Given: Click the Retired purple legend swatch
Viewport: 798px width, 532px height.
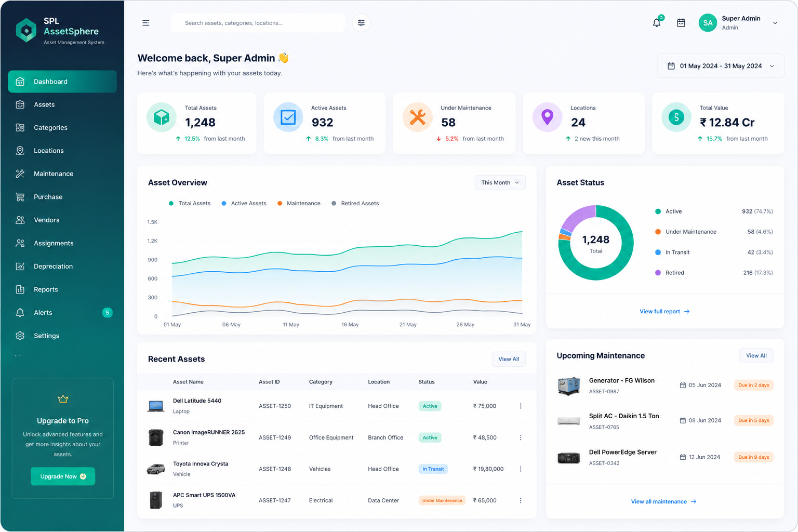Looking at the screenshot, I should click(x=658, y=273).
